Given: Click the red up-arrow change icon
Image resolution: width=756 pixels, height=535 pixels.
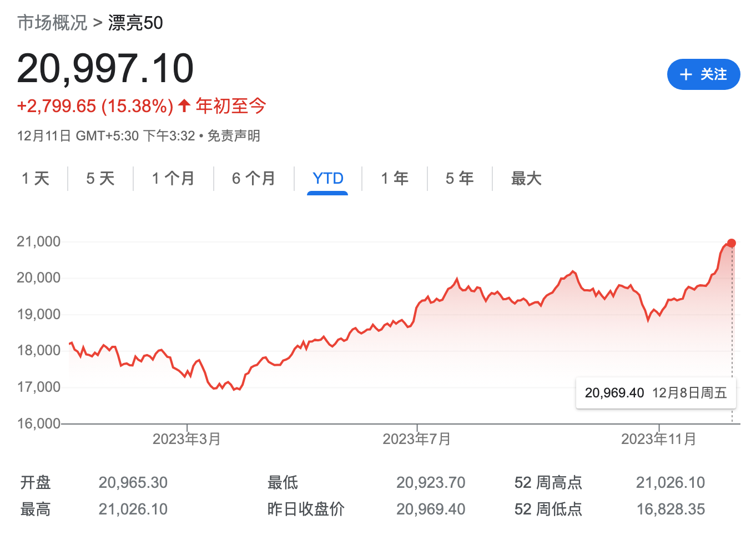Looking at the screenshot, I should click(184, 105).
